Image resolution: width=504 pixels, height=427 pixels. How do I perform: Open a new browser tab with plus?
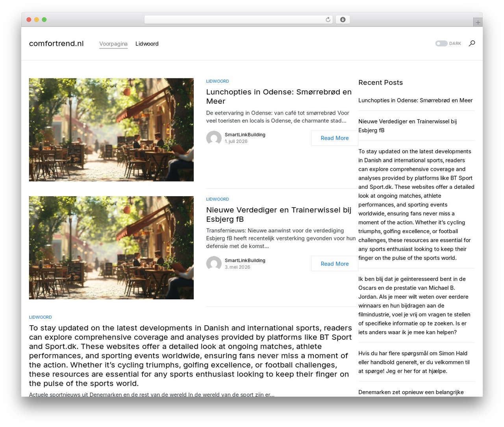coord(478,22)
